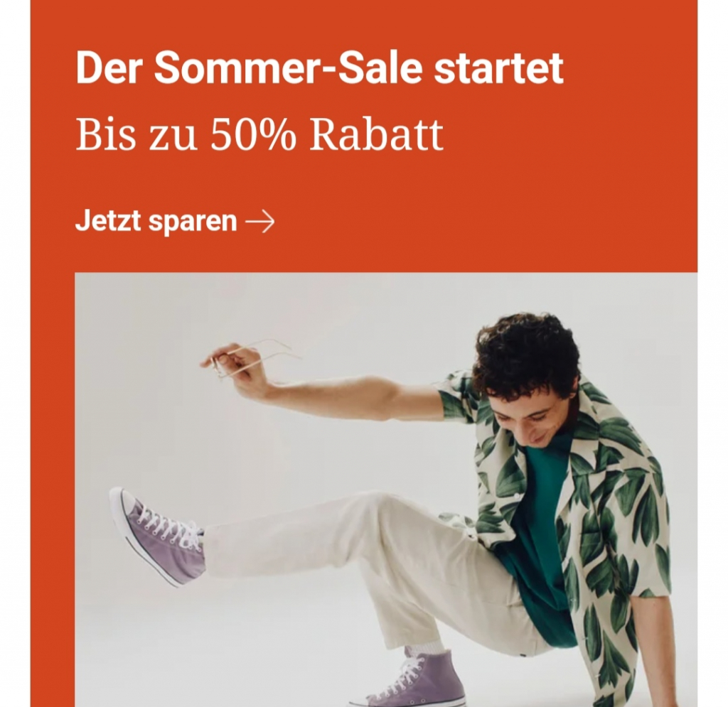
Task: Click the arrow icon beside Jetzt sparen
Action: point(260,222)
